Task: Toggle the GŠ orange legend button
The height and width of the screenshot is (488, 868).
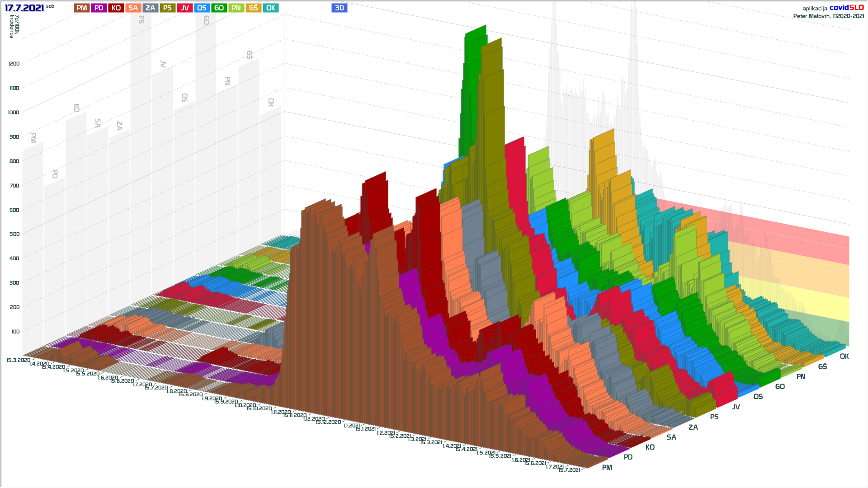Action: click(253, 8)
